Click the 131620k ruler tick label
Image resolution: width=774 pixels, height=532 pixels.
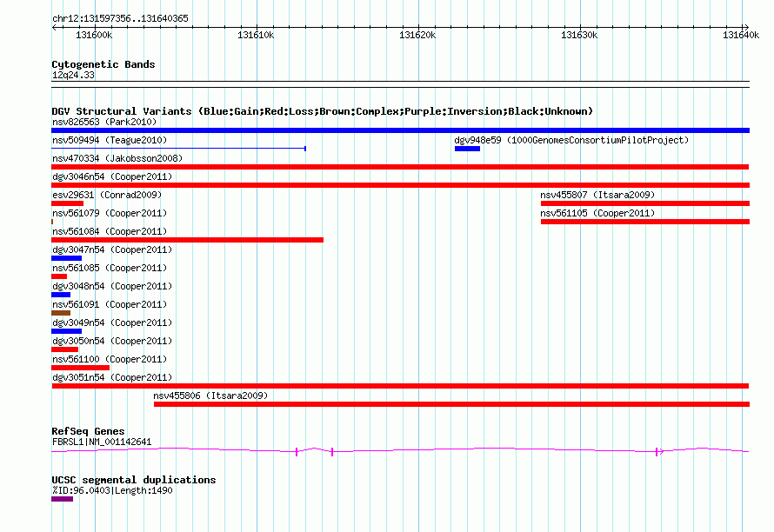click(x=417, y=35)
